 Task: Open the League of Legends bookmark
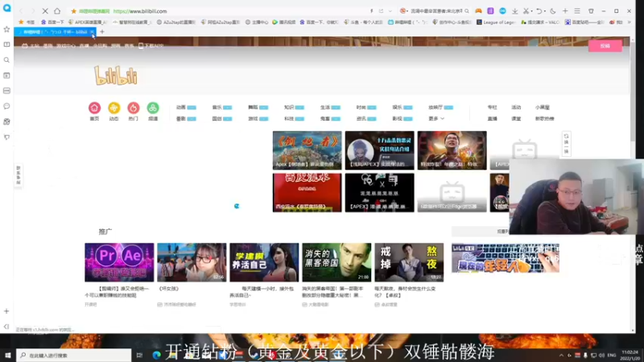[x=496, y=23]
